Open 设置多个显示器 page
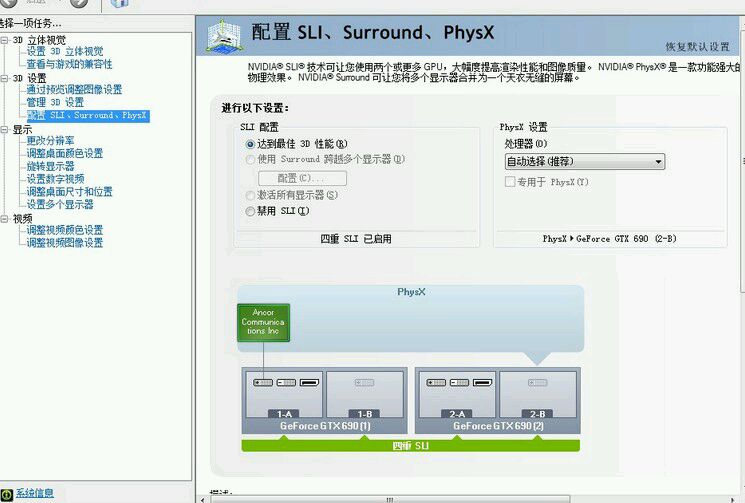 [60, 205]
